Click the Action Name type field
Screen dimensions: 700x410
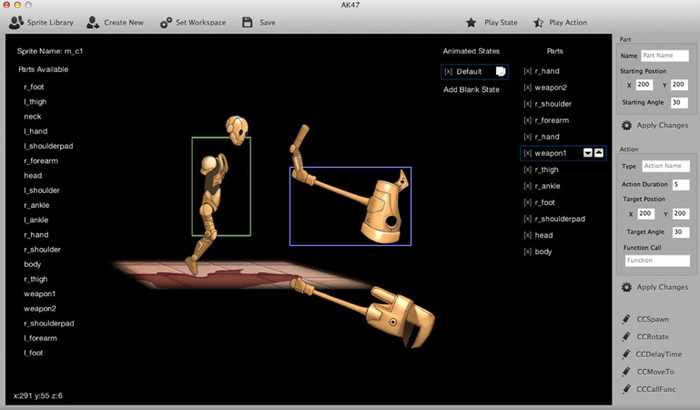pyautogui.click(x=666, y=166)
